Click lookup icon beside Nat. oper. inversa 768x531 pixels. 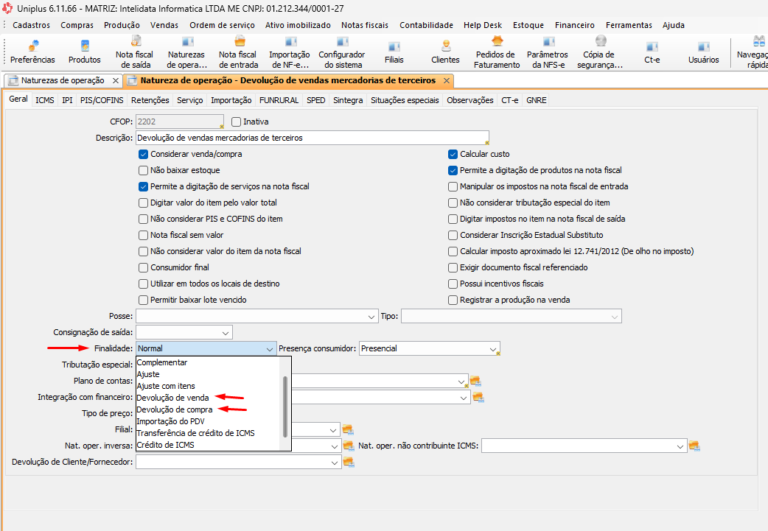348,446
